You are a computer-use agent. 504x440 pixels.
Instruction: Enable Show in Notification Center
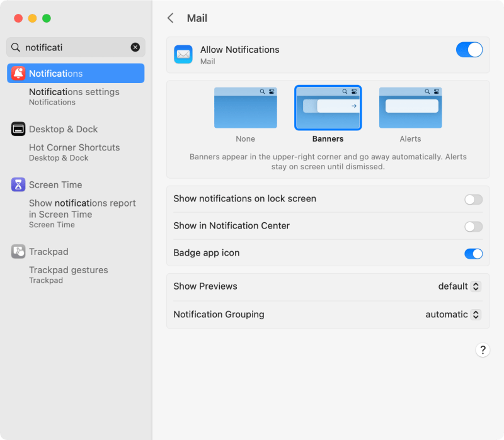[473, 225]
